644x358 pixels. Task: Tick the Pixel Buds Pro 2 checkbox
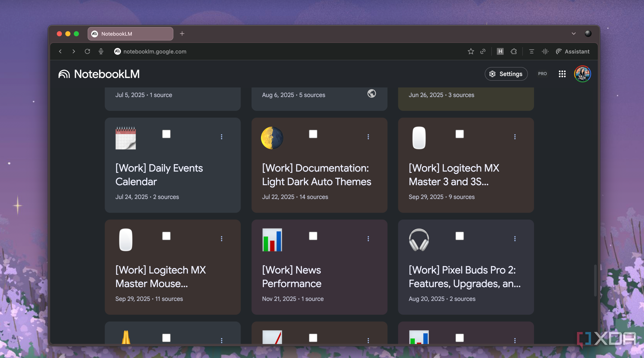[459, 236]
